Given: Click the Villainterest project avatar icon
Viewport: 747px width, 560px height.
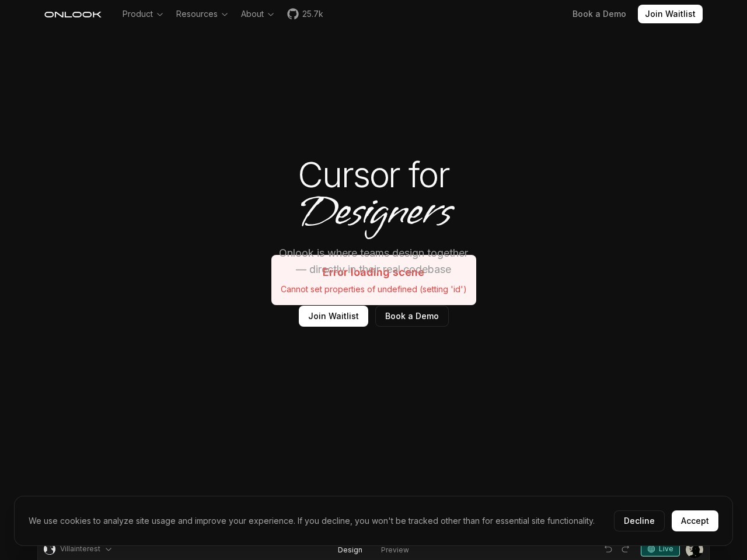Looking at the screenshot, I should tap(50, 549).
